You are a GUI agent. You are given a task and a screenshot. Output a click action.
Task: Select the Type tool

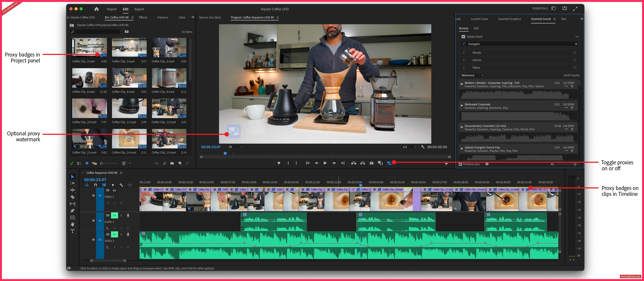(x=73, y=231)
